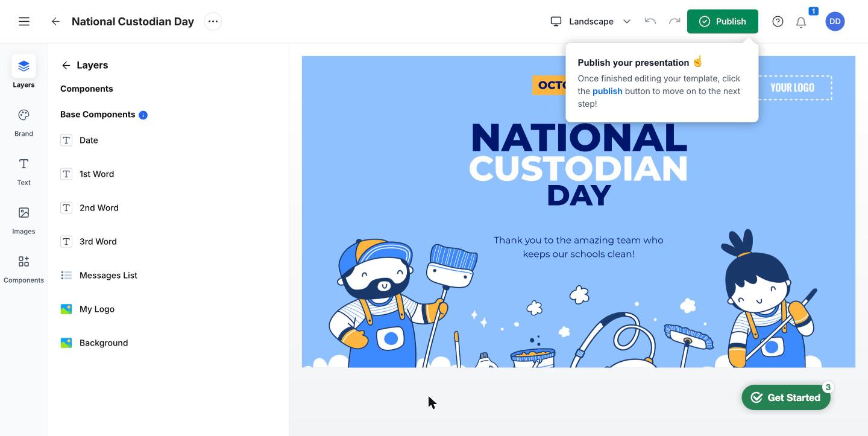Show info for Base Components
Viewport: 868px width, 436px height.
[143, 115]
